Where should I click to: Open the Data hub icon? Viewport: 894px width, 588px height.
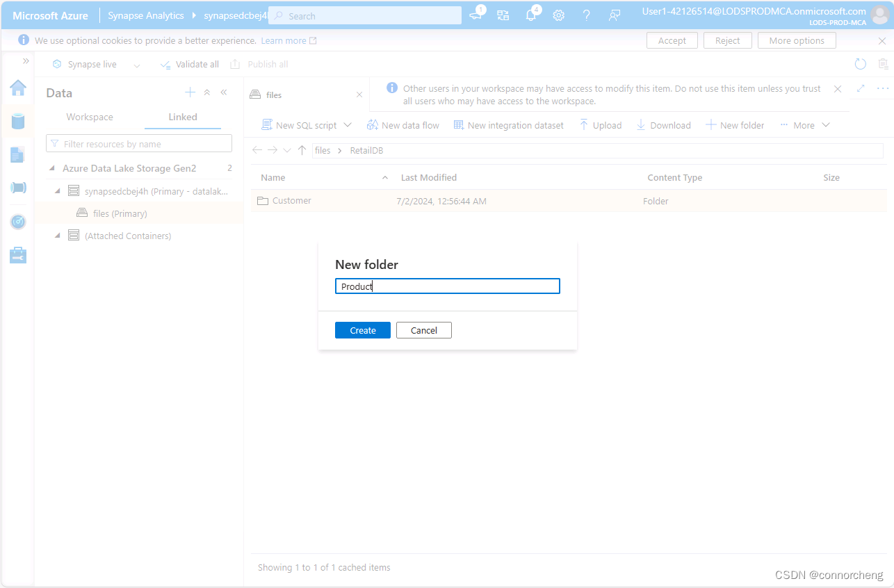(18, 121)
